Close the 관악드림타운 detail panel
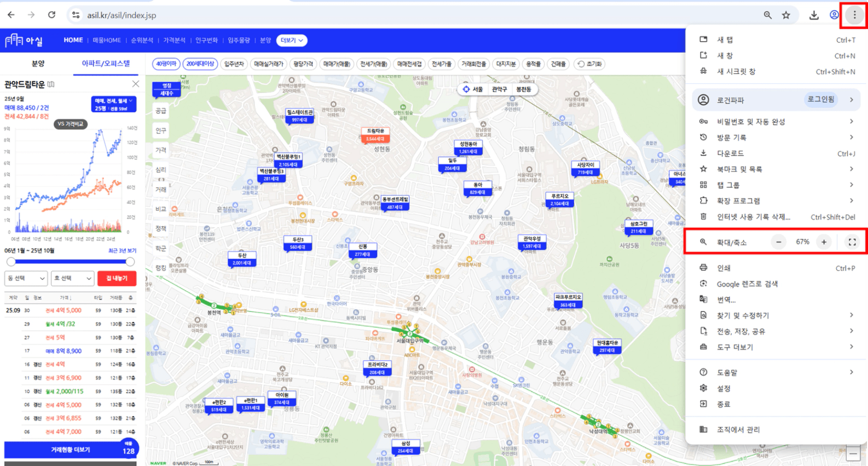Screen dimensions: 868x466 pyautogui.click(x=135, y=84)
